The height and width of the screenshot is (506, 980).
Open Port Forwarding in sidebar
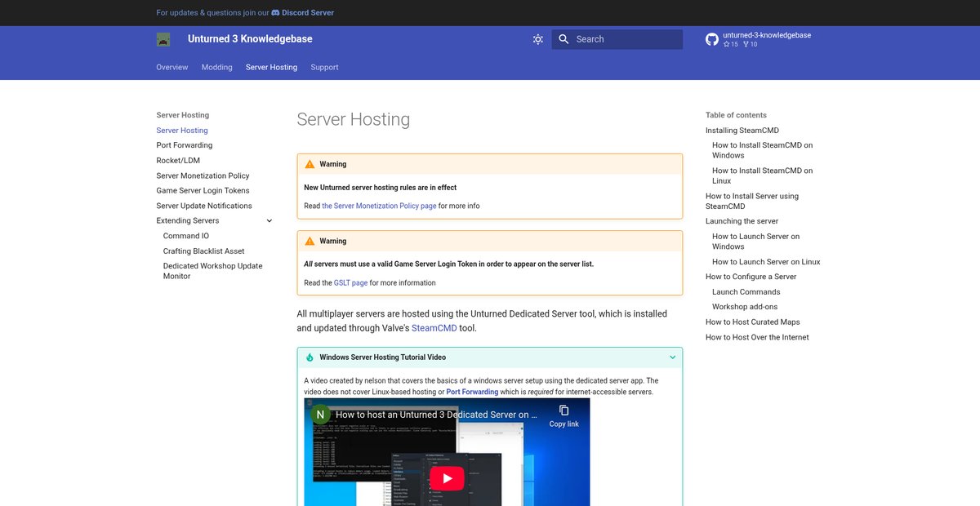[185, 145]
